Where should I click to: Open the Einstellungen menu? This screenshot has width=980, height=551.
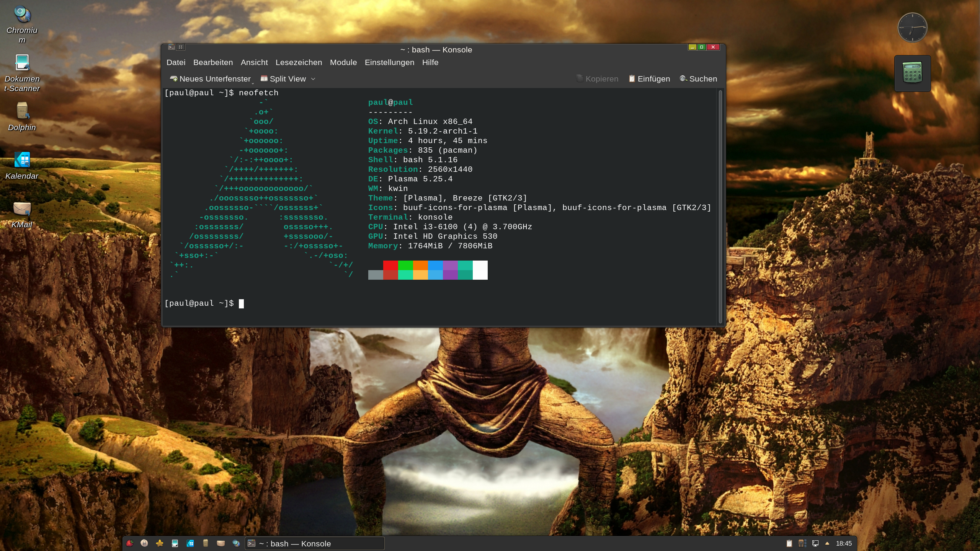tap(389, 62)
